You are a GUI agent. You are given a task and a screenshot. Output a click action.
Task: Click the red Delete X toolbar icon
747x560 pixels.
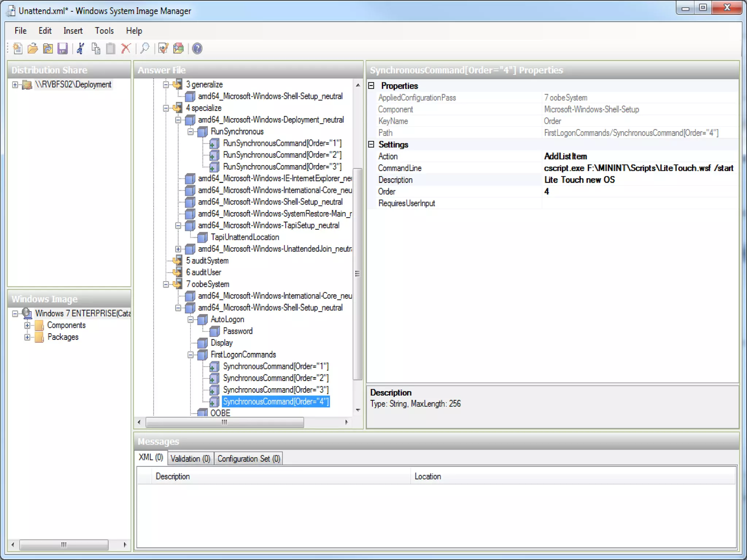tap(126, 48)
